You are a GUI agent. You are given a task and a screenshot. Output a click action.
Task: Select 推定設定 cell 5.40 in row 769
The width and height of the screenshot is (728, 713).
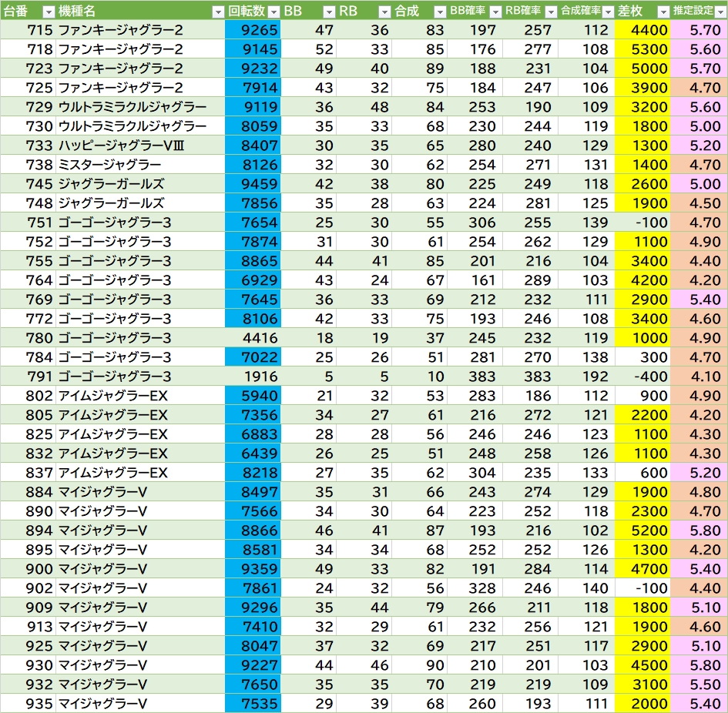[699, 300]
